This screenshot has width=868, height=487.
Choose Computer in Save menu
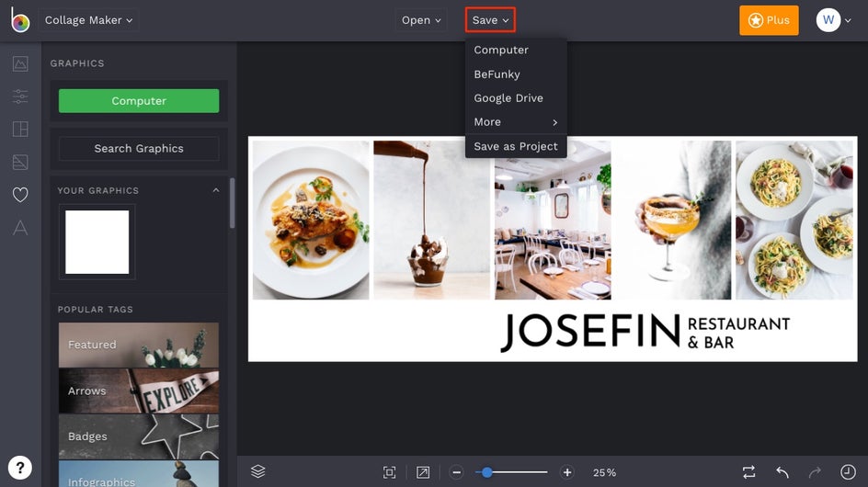516,50
